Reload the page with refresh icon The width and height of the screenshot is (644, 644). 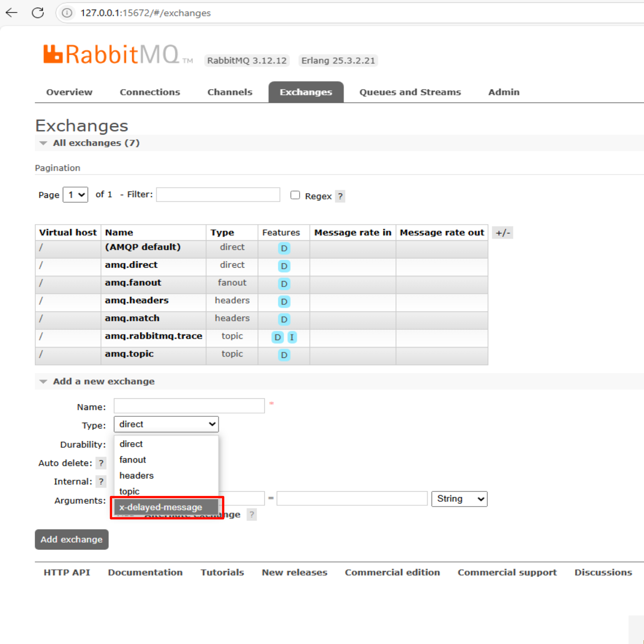coord(38,13)
